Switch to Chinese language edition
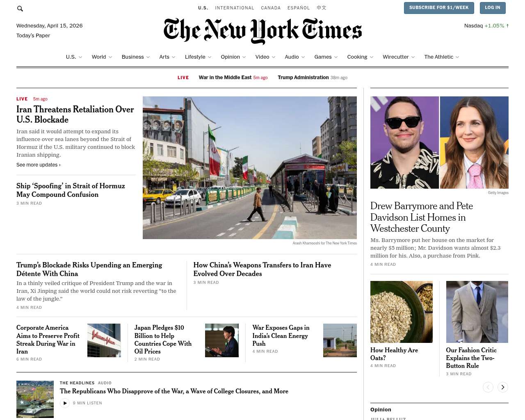525x420 pixels. (x=321, y=8)
